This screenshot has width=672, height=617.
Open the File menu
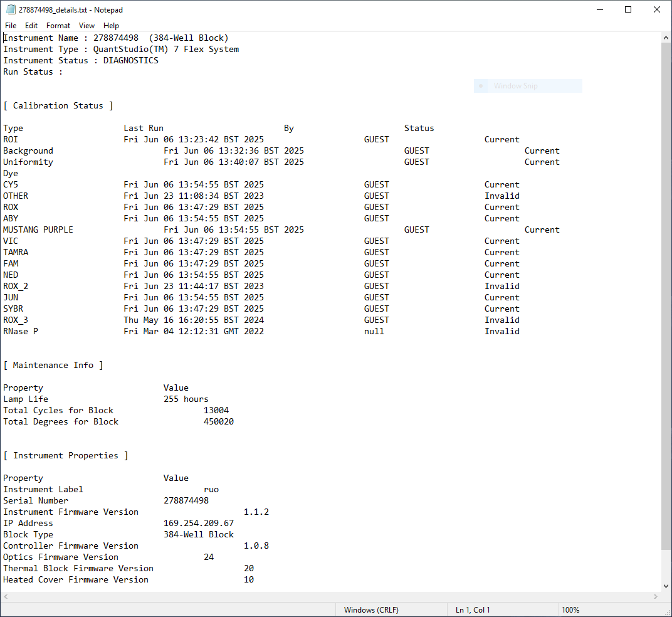[x=10, y=26]
